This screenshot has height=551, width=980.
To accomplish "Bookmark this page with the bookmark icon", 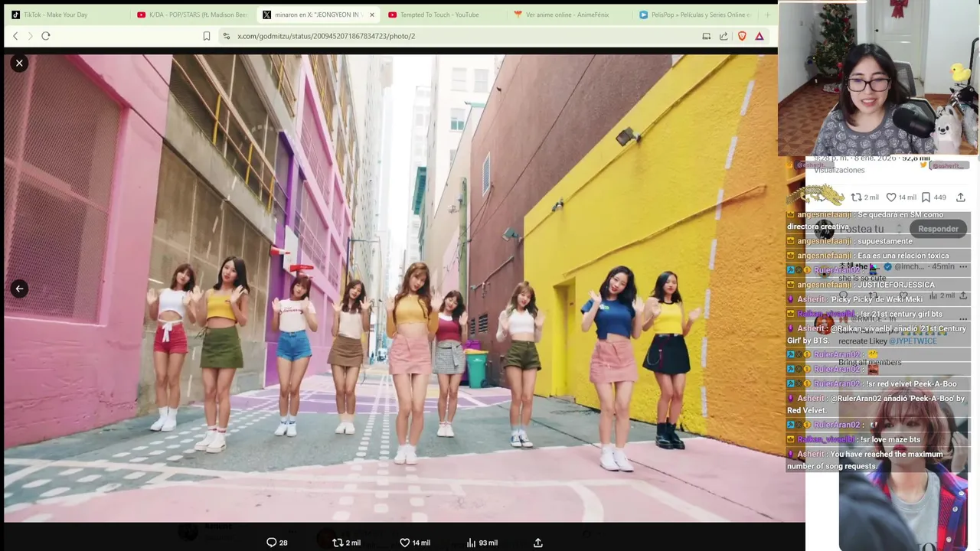I will click(206, 36).
